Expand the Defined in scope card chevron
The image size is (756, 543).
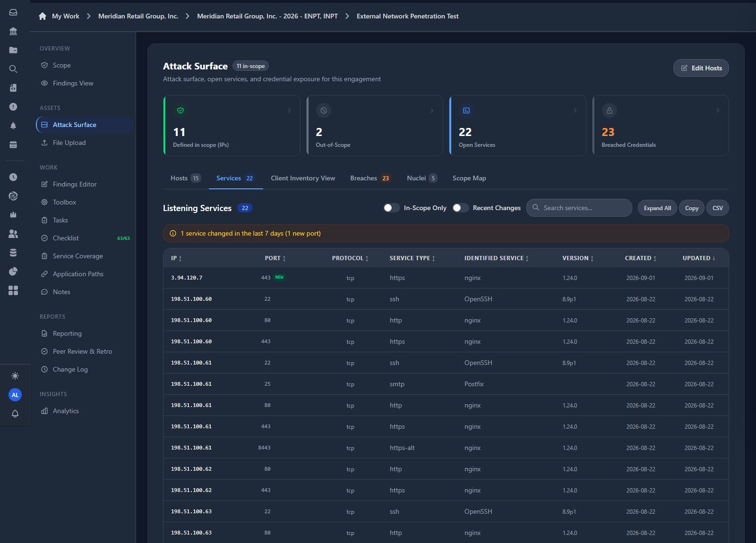(x=289, y=110)
